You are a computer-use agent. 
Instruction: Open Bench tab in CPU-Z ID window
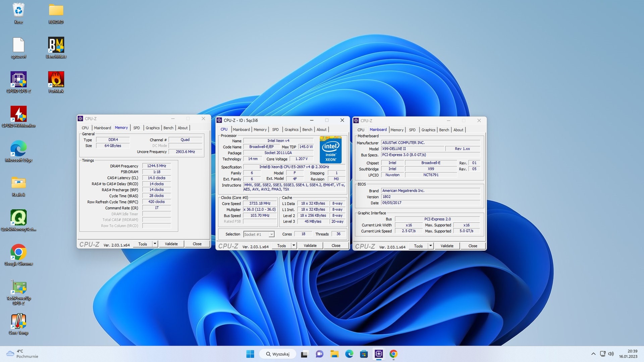pyautogui.click(x=307, y=129)
